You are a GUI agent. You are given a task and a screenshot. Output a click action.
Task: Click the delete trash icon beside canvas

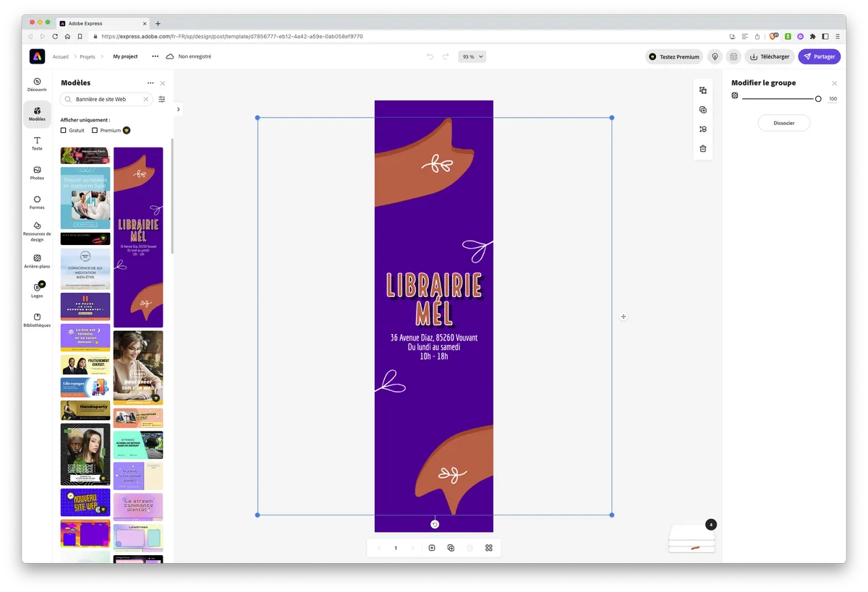click(x=702, y=149)
